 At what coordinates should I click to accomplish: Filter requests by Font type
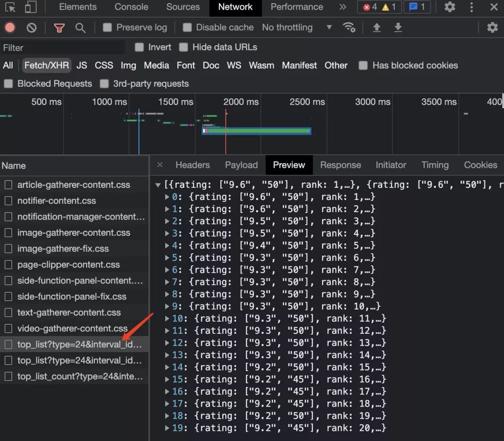click(186, 66)
